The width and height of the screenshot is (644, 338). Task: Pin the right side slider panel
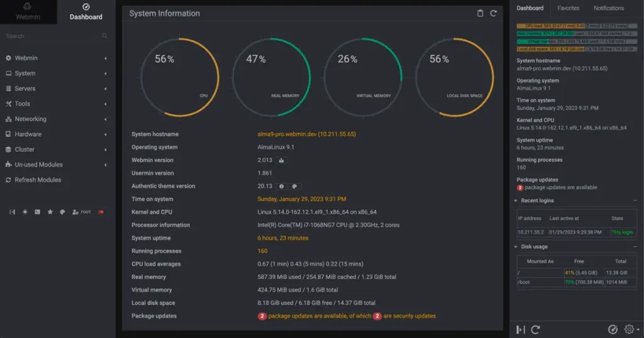[x=521, y=329]
